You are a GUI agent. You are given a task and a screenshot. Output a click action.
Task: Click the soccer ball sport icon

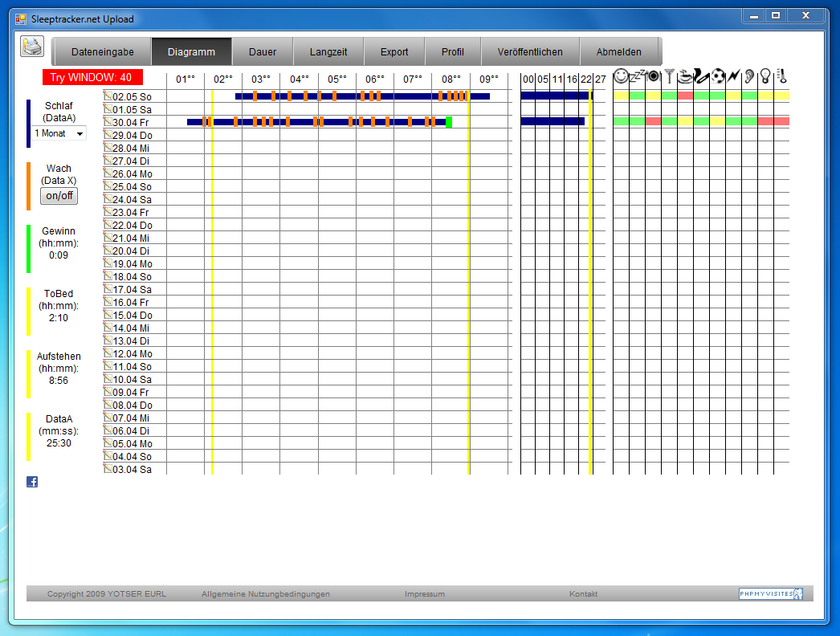click(x=717, y=76)
